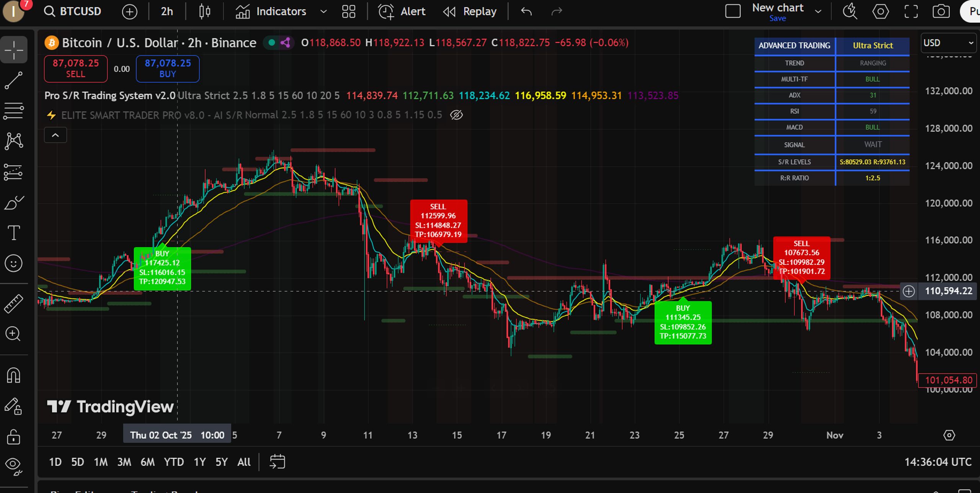Select the brush drawing tool
Image resolution: width=980 pixels, height=493 pixels.
tap(14, 202)
